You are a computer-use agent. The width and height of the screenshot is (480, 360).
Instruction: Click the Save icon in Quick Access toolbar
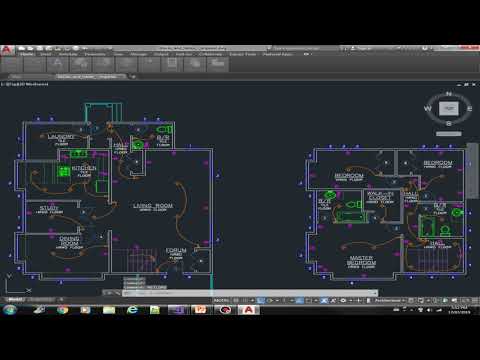pyautogui.click(x=39, y=49)
